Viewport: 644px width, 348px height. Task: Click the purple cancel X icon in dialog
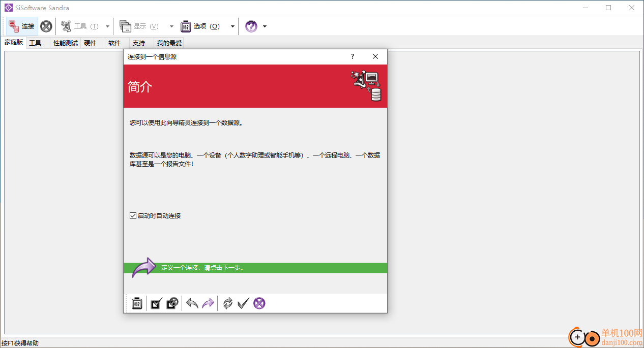259,303
